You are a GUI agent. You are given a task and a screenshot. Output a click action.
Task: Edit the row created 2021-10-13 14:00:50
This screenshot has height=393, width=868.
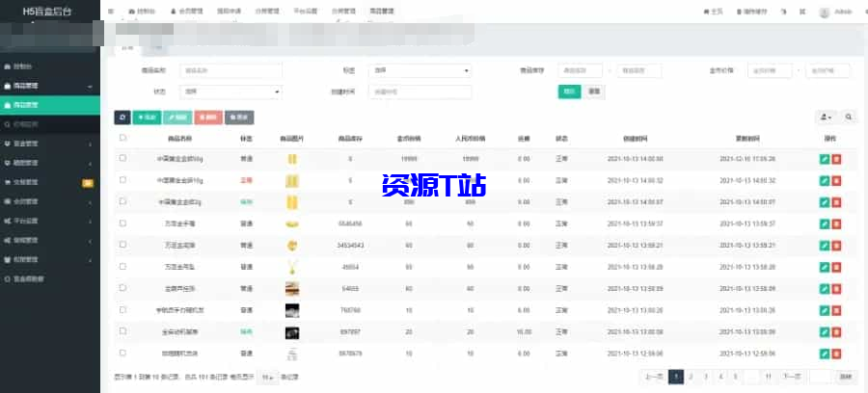(x=825, y=159)
